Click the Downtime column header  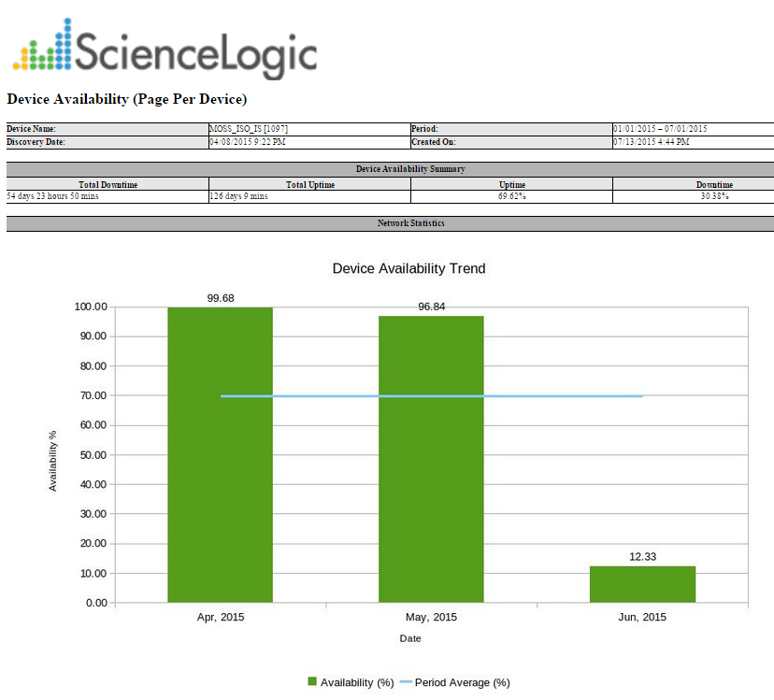(x=714, y=185)
